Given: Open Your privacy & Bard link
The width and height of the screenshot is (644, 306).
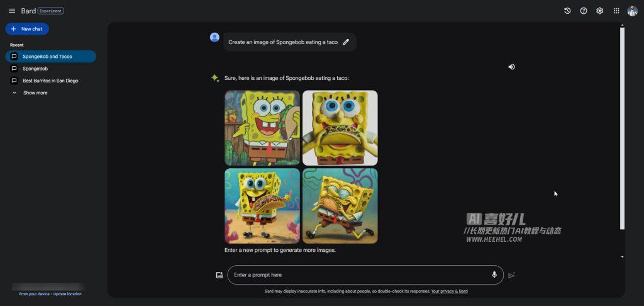Looking at the screenshot, I should [449, 291].
